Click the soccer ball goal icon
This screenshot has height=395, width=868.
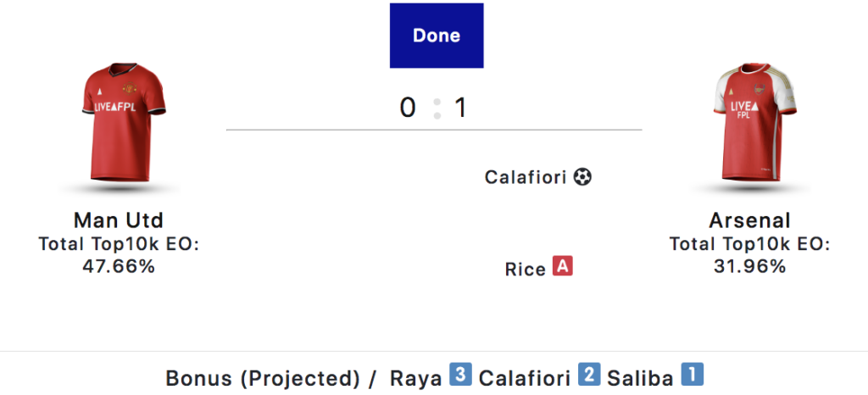(582, 177)
